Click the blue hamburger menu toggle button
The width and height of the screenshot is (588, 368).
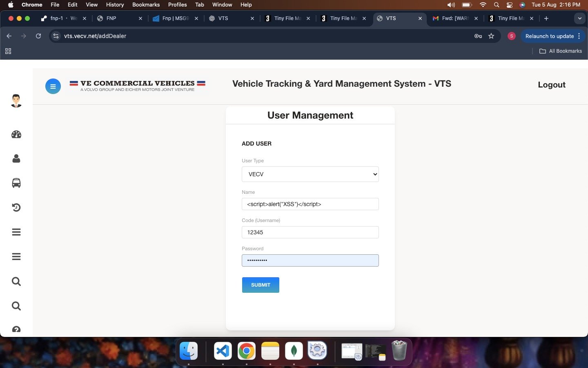(x=53, y=86)
